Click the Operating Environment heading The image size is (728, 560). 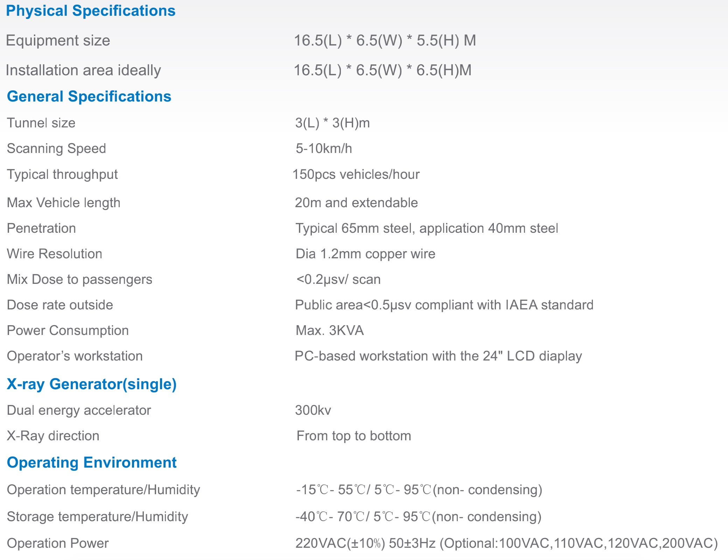point(92,462)
